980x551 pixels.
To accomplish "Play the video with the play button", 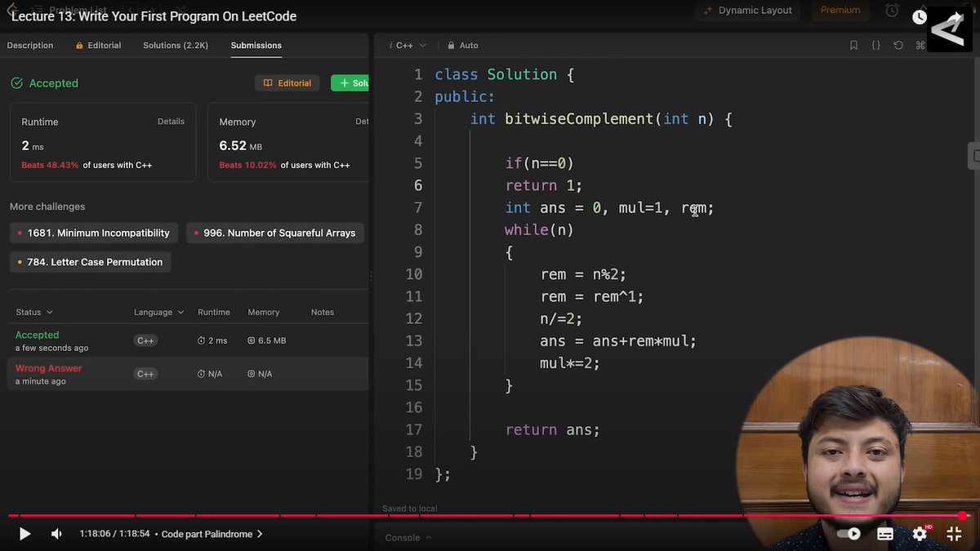I will [x=24, y=534].
